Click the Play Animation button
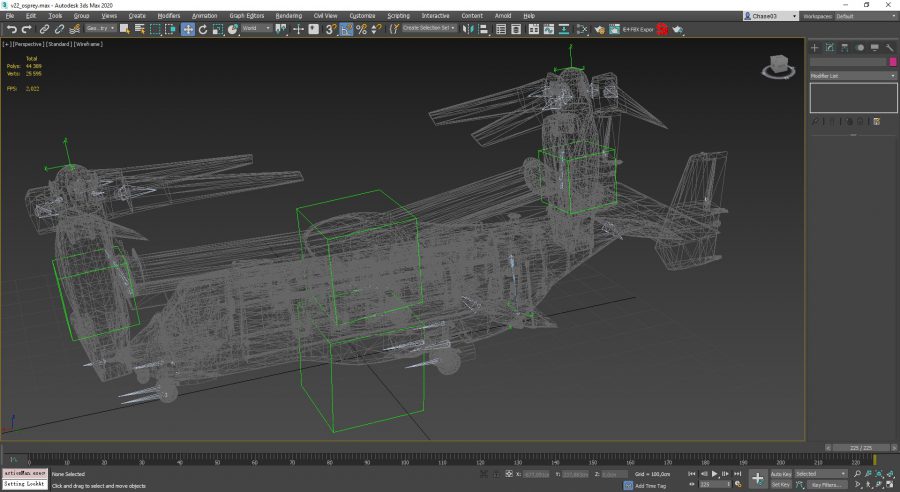Screen dimensions: 900x492 pyautogui.click(x=715, y=474)
